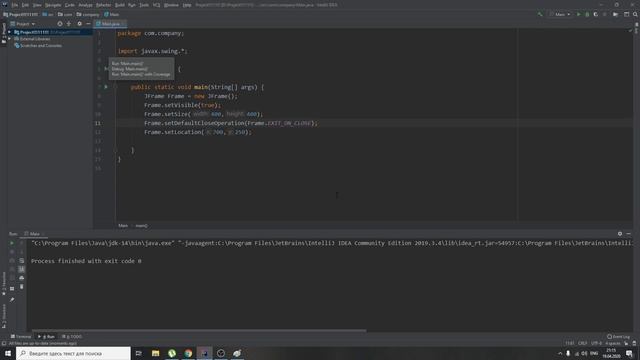The image size is (640, 360).
Task: Open the Main run configuration dropdown
Action: pyautogui.click(x=560, y=14)
